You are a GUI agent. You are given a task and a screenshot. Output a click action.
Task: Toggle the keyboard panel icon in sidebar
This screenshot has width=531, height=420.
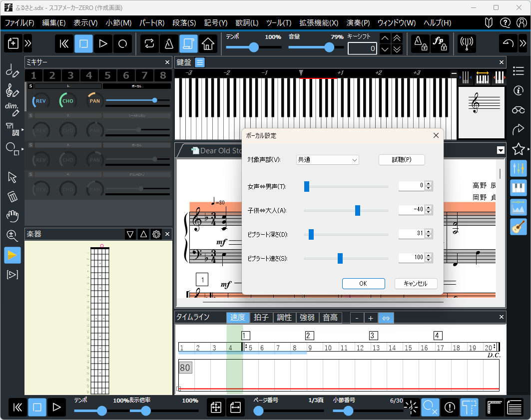point(519,188)
